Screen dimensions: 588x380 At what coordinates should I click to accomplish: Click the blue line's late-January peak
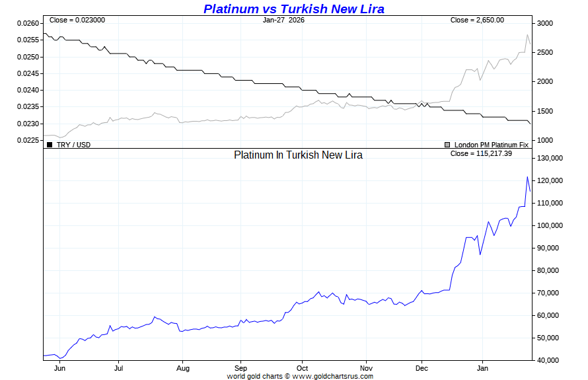click(x=527, y=177)
